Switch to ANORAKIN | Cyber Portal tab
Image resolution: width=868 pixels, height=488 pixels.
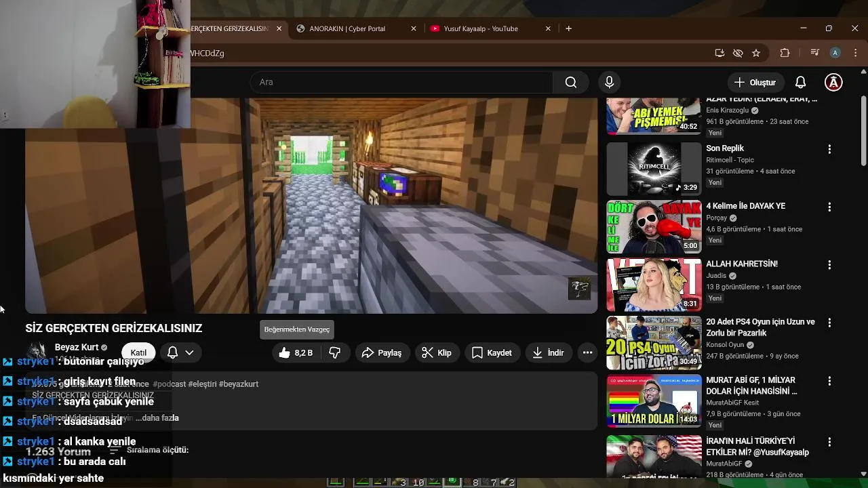(348, 28)
